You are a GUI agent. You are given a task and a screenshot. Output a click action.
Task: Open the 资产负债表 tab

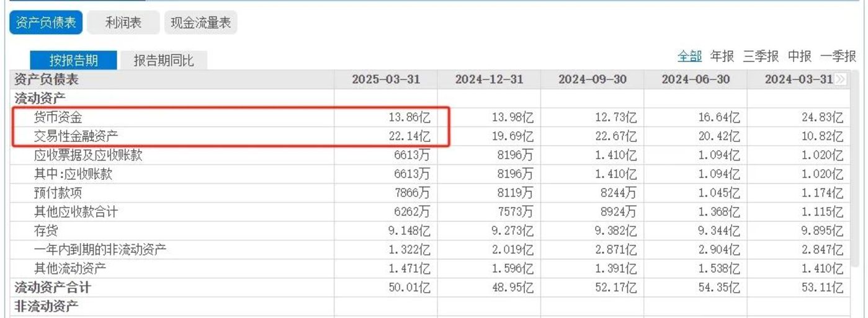point(46,23)
